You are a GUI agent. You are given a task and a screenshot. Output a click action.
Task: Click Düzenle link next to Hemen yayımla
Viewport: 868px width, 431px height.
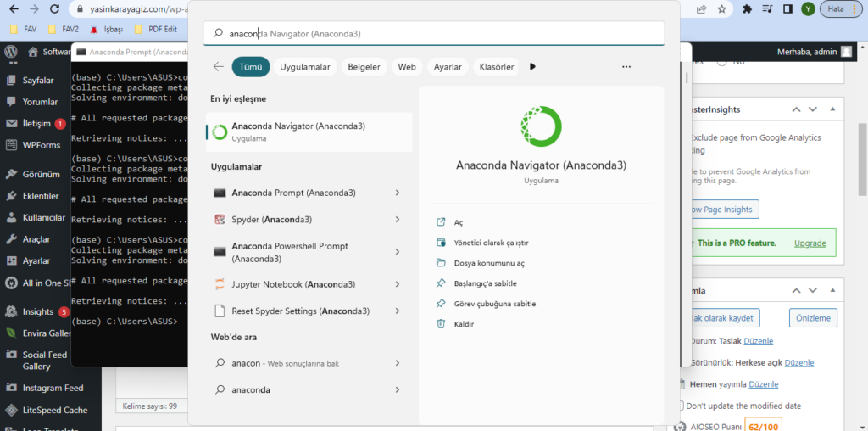(x=764, y=383)
